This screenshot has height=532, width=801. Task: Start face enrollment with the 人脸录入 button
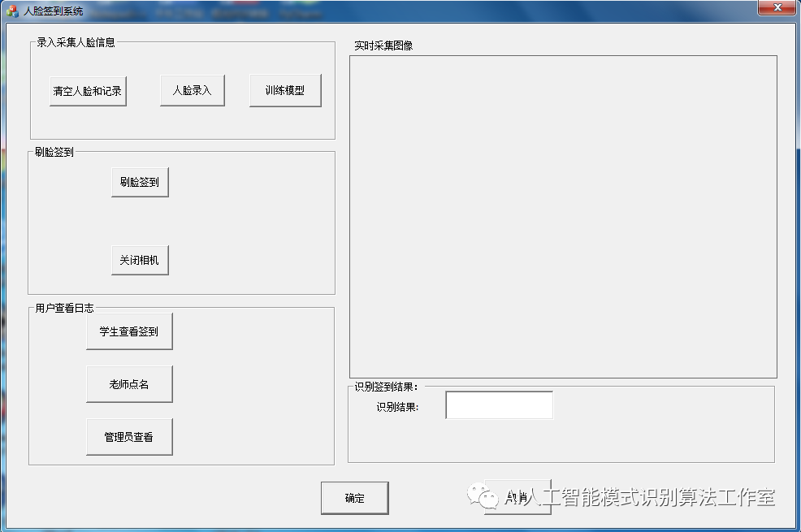click(x=192, y=90)
